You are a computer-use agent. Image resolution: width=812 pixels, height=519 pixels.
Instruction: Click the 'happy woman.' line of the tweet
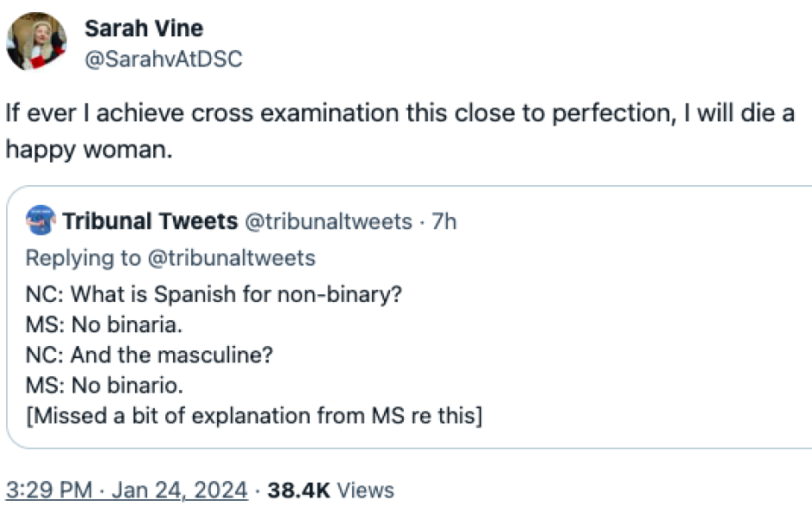point(89,149)
